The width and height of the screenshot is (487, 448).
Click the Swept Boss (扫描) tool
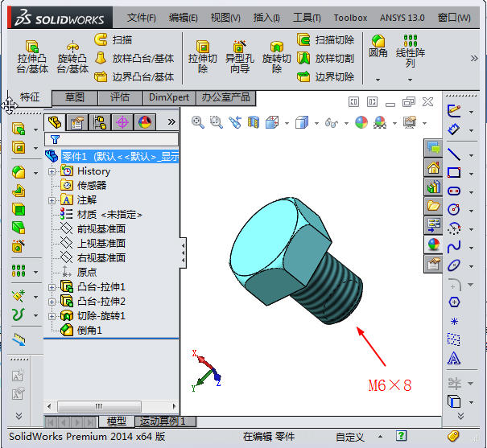pos(101,39)
